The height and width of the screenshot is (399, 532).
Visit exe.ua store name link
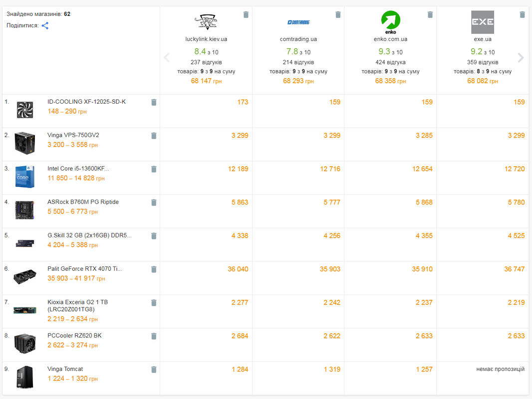(483, 39)
